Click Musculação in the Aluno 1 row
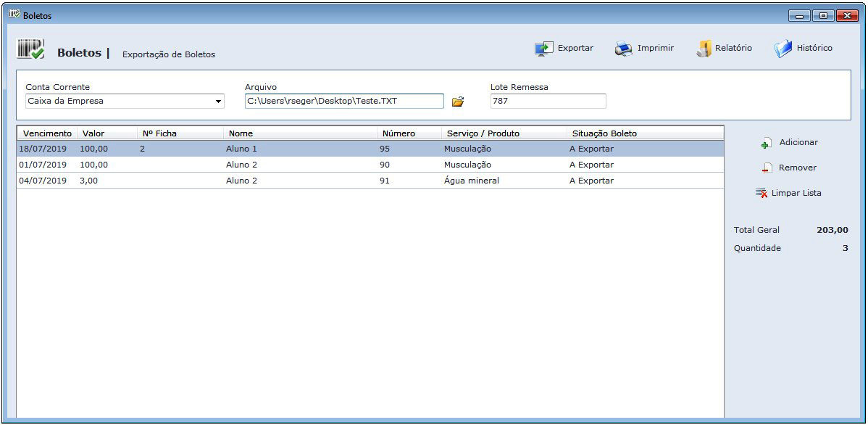868x425 pixels. (467, 149)
